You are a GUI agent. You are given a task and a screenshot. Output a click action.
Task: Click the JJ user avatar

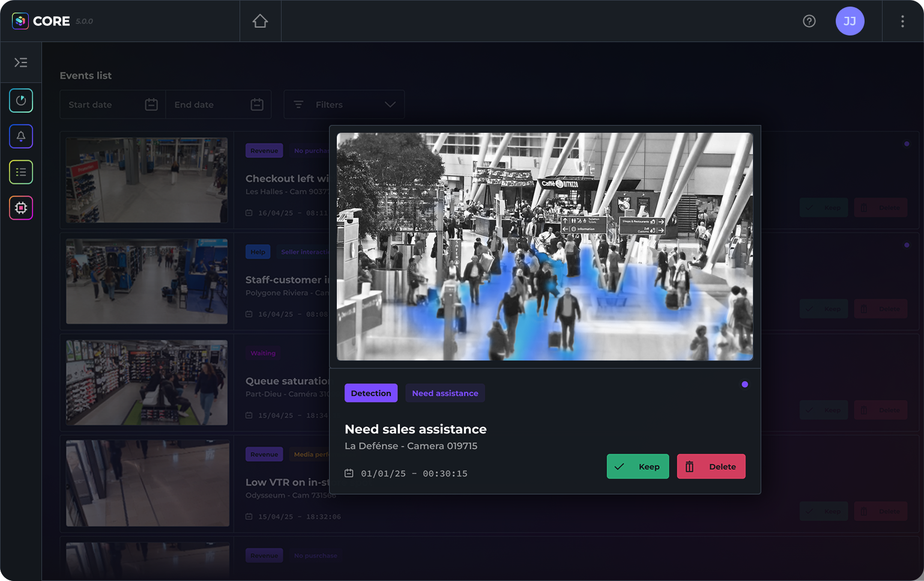pos(850,21)
